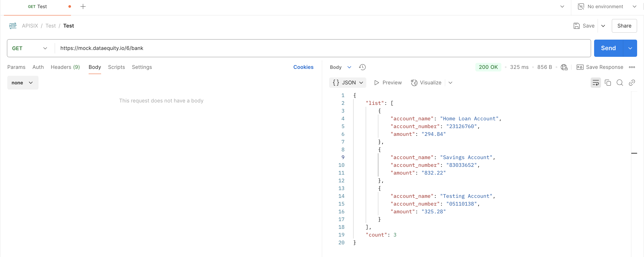
Task: Click the "Savings Account" value
Action: tap(466, 157)
